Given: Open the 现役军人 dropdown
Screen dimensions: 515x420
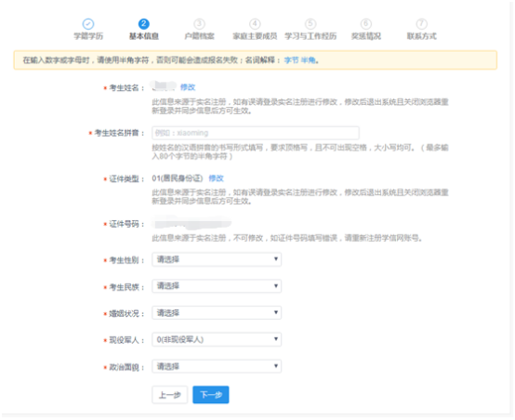Looking at the screenshot, I should (217, 339).
